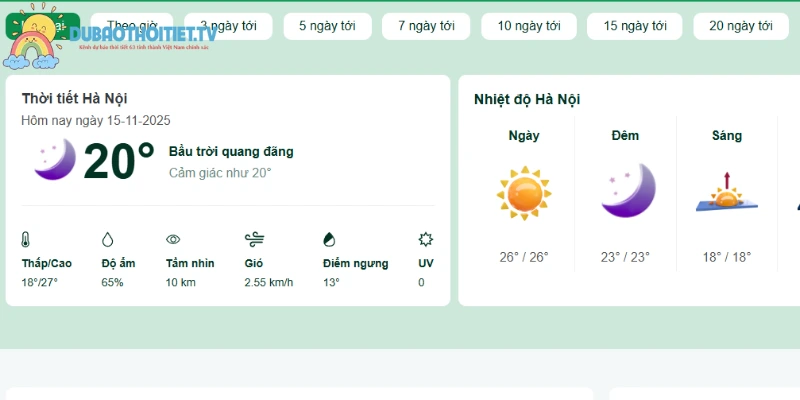
Task: Click the water drop icon above Độ ẩm
Action: [x=107, y=239]
